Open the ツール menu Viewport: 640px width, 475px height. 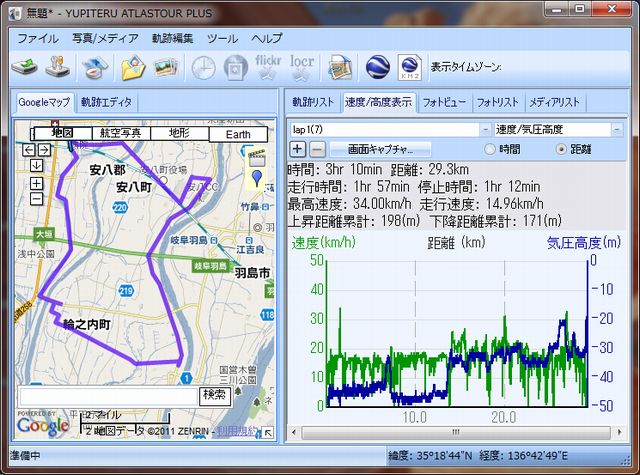point(222,38)
